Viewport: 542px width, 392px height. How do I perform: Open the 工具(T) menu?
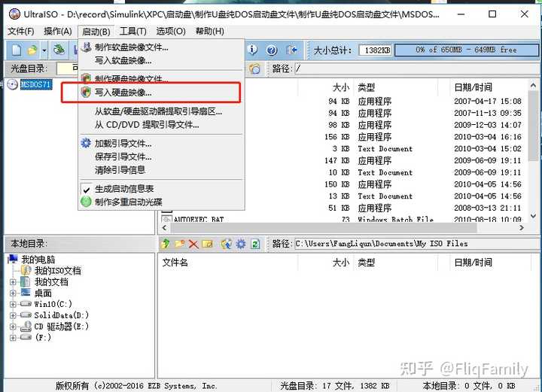point(133,32)
